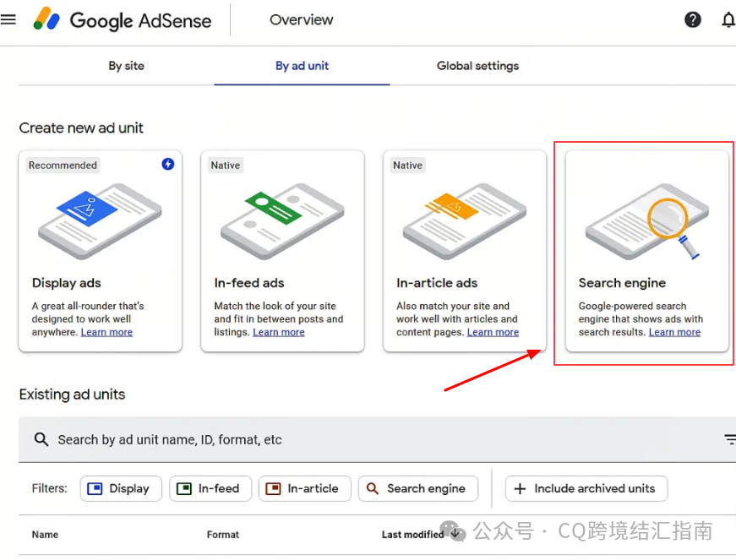Create a Display ads unit via its title
Image resolution: width=736 pixels, height=560 pixels.
[x=66, y=283]
